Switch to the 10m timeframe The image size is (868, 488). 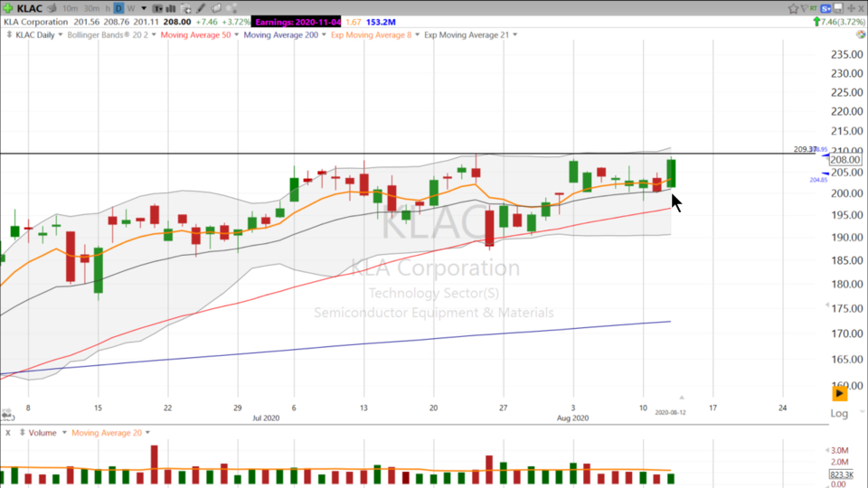coord(71,8)
